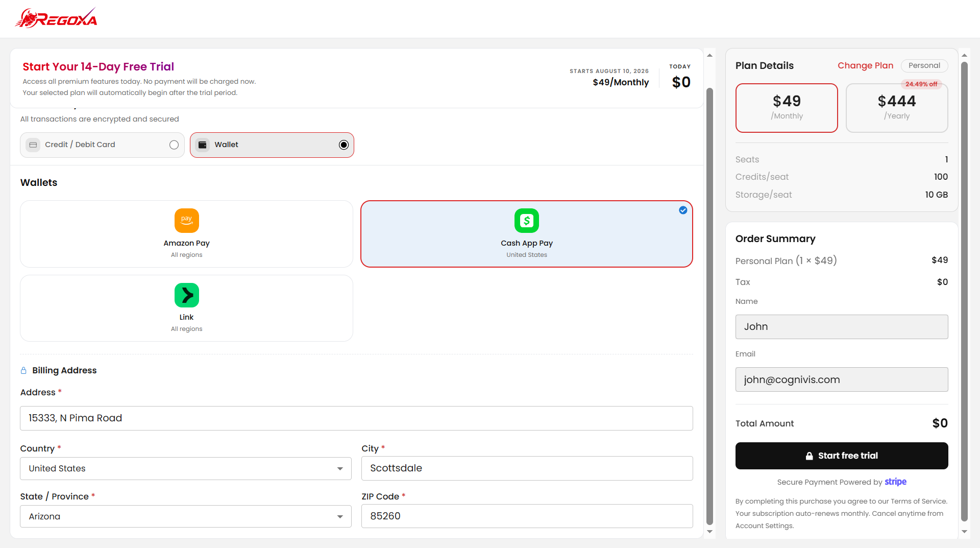Image resolution: width=980 pixels, height=548 pixels.
Task: Open the Country dropdown
Action: coord(186,468)
